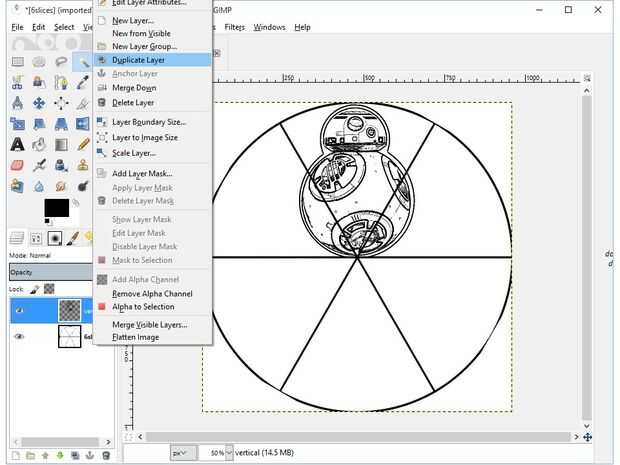The image size is (620, 465).
Task: Toggle zoom-on-resize icon at ruler's top right
Action: tap(587, 78)
